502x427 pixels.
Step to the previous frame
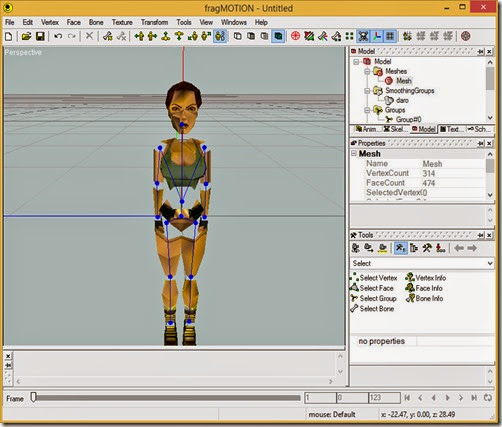(x=420, y=398)
